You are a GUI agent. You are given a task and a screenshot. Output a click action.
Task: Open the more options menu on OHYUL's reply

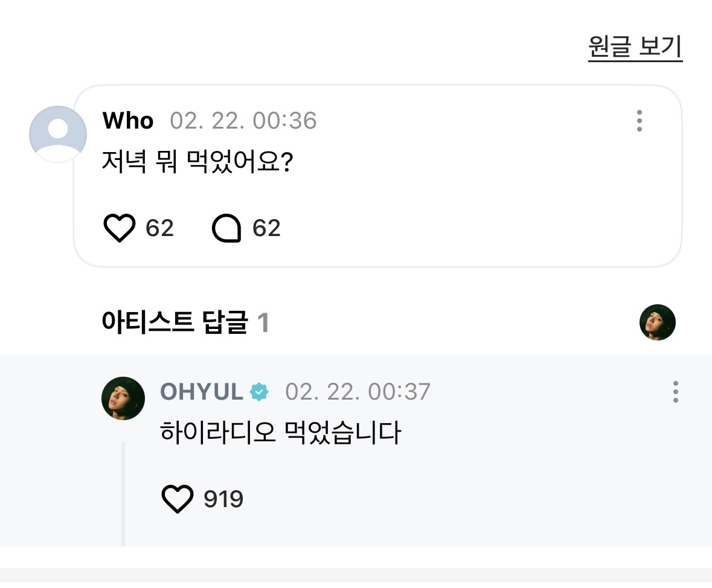pos(675,392)
